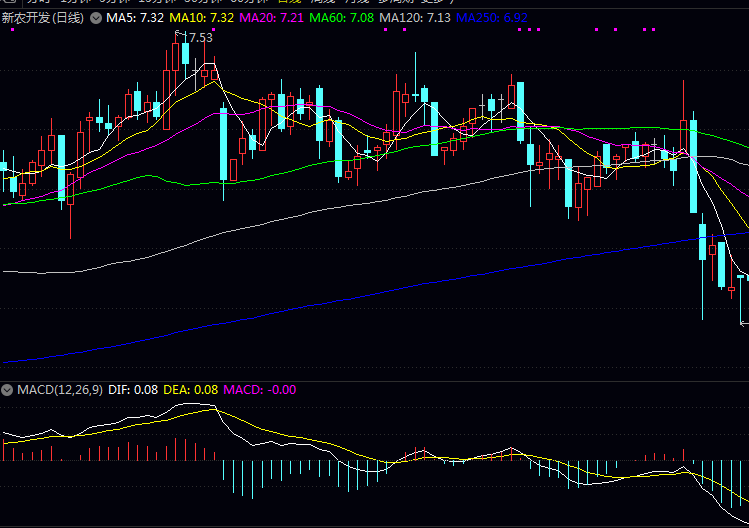Click the magenta MACD: -0.00 value label

259,389
